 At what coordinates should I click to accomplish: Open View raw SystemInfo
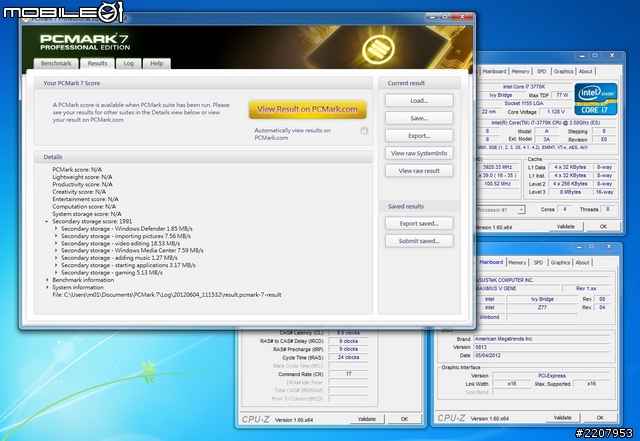point(419,153)
